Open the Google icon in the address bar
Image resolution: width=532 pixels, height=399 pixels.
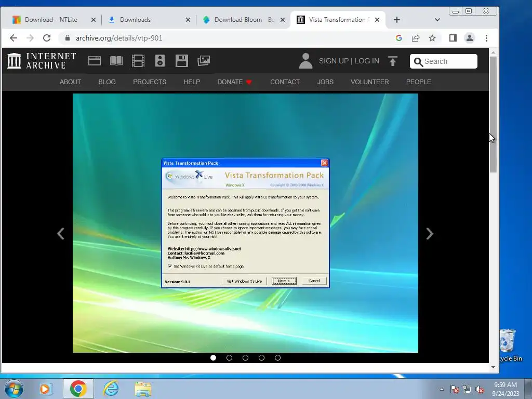click(399, 38)
